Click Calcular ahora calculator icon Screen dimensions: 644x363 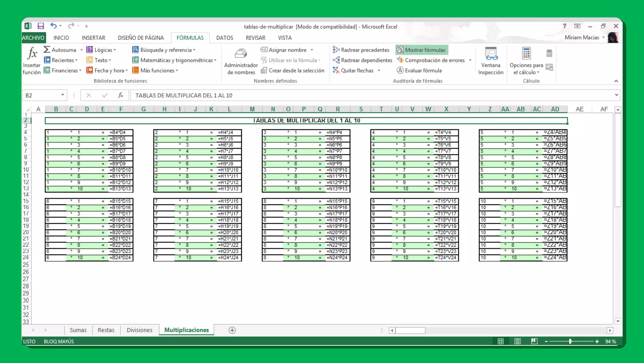pos(549,53)
